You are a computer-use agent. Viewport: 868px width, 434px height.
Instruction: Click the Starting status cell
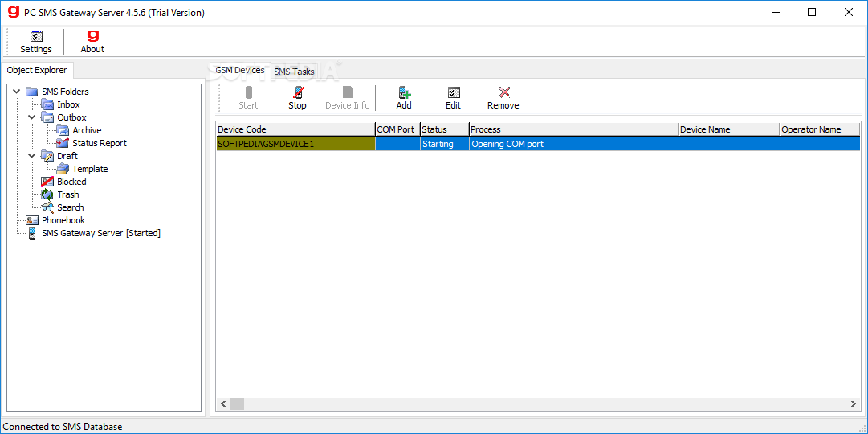445,144
